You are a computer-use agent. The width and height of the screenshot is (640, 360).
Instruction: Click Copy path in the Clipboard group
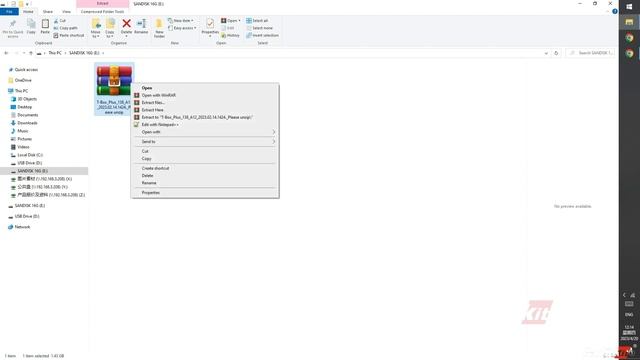click(65, 28)
